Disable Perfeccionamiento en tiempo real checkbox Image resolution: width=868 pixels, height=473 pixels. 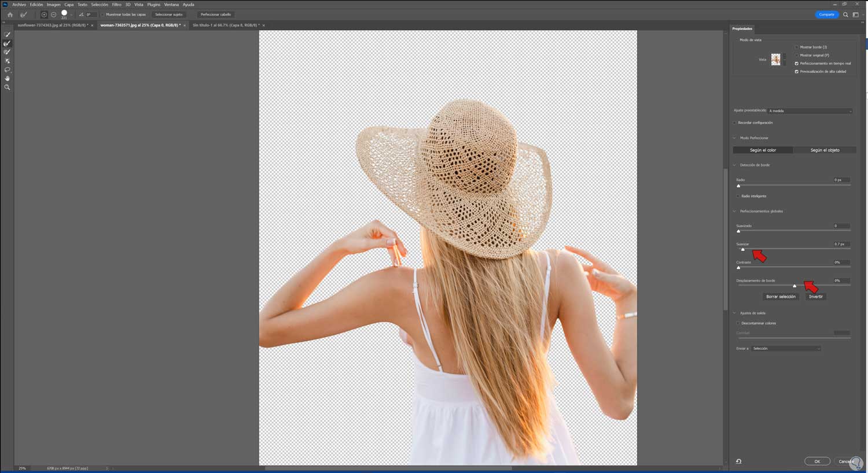pos(796,64)
